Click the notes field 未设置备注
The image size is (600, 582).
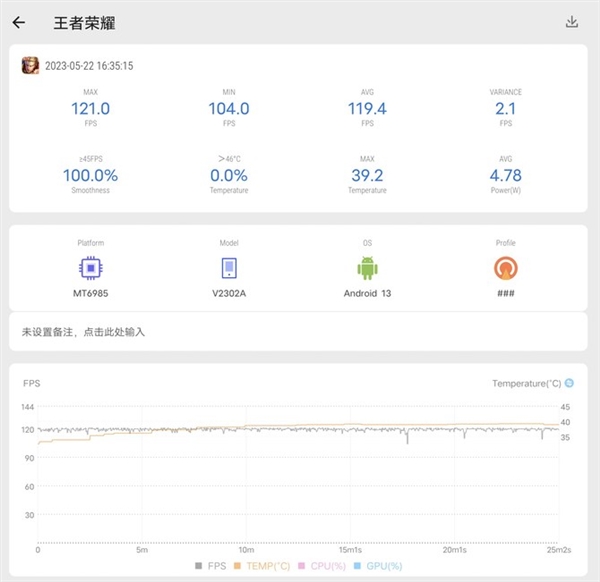pyautogui.click(x=84, y=331)
